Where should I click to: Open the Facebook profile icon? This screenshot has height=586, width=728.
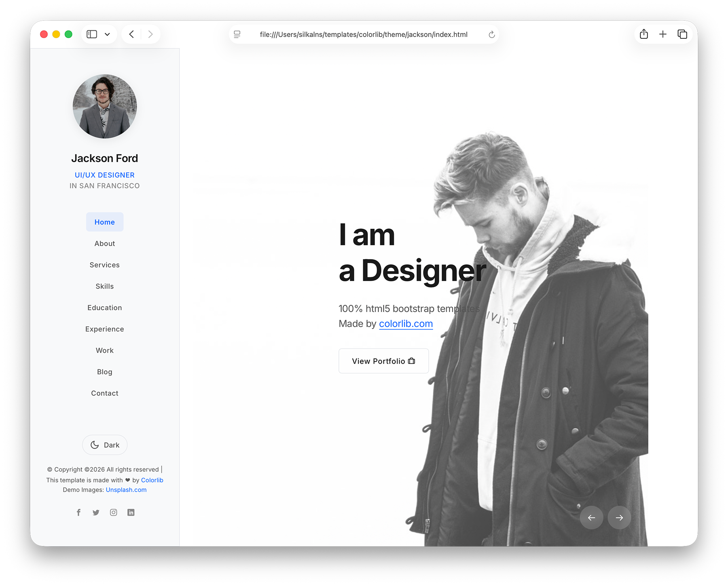point(78,512)
